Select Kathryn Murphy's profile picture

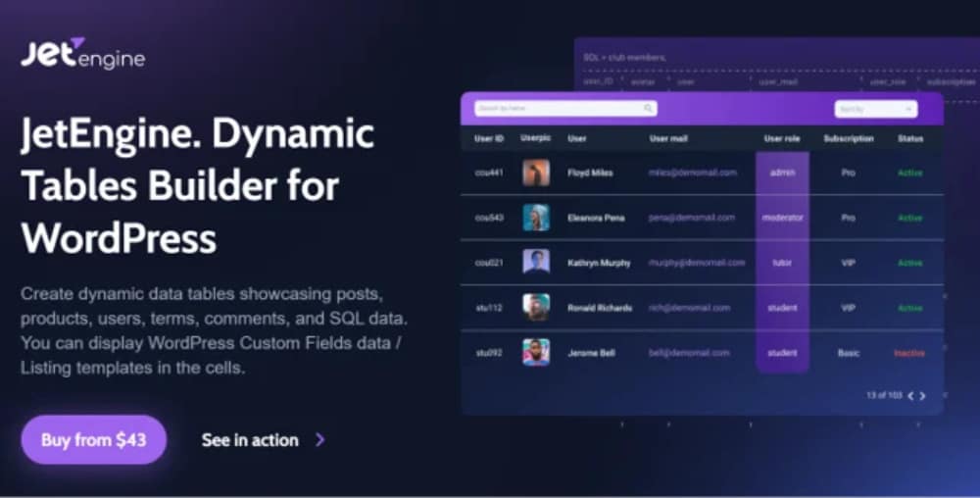point(536,263)
